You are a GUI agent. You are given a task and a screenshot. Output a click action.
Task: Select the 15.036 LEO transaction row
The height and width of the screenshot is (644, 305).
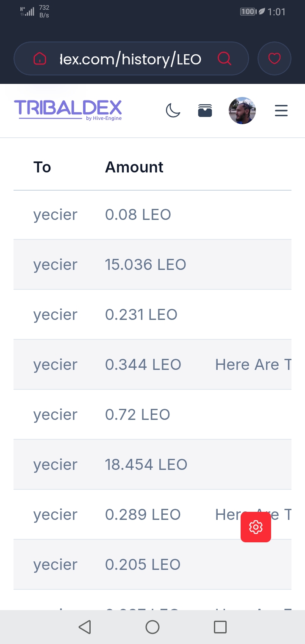(146, 265)
